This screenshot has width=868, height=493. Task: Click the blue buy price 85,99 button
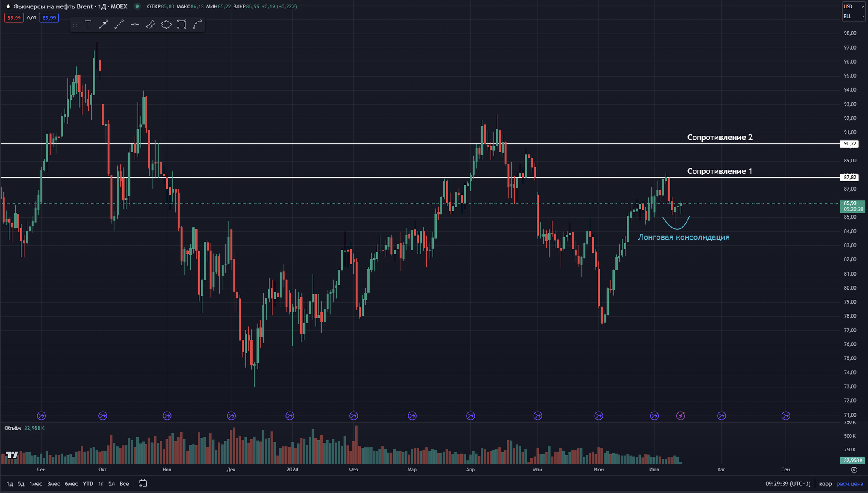(x=49, y=18)
